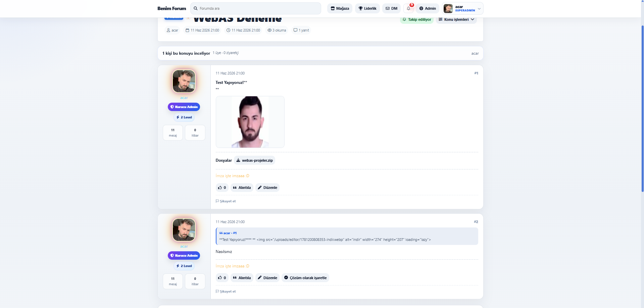Like post #2 with the thumbs-up
Viewport: 644px width, 308px height.
pos(222,278)
